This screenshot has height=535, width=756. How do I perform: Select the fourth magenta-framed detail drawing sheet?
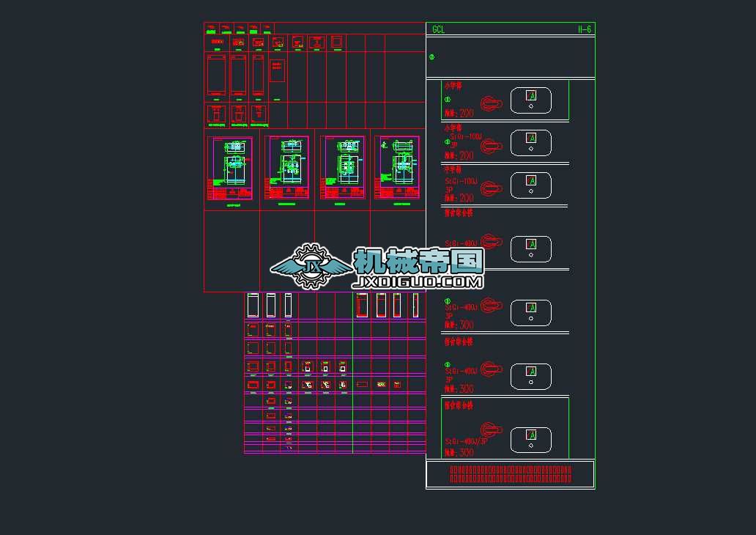397,167
